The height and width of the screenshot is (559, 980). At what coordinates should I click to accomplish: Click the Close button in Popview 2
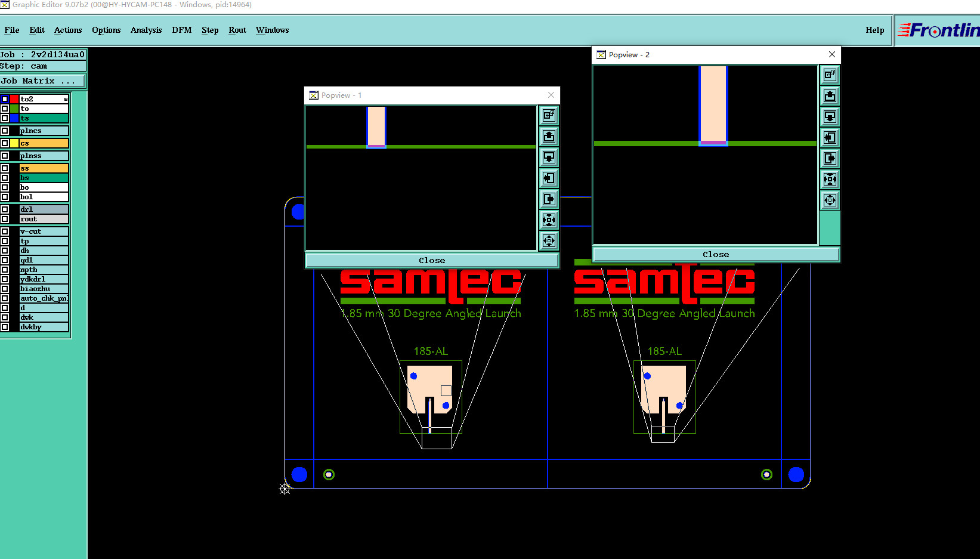tap(716, 255)
